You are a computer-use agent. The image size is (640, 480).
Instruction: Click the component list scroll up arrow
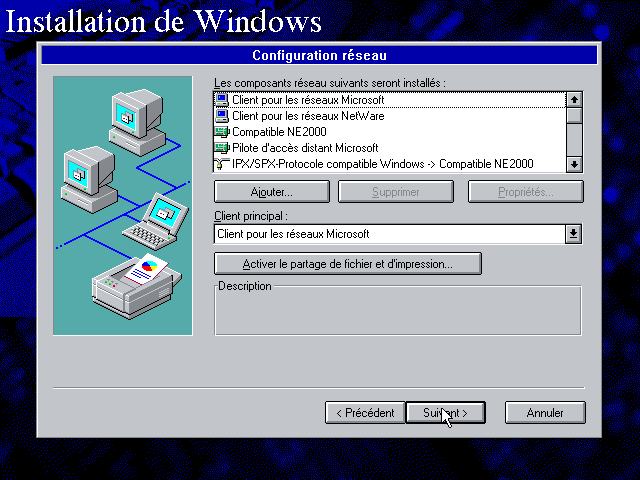pos(574,100)
